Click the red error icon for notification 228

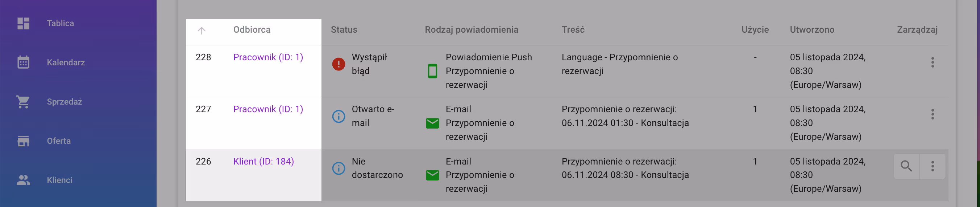point(338,64)
